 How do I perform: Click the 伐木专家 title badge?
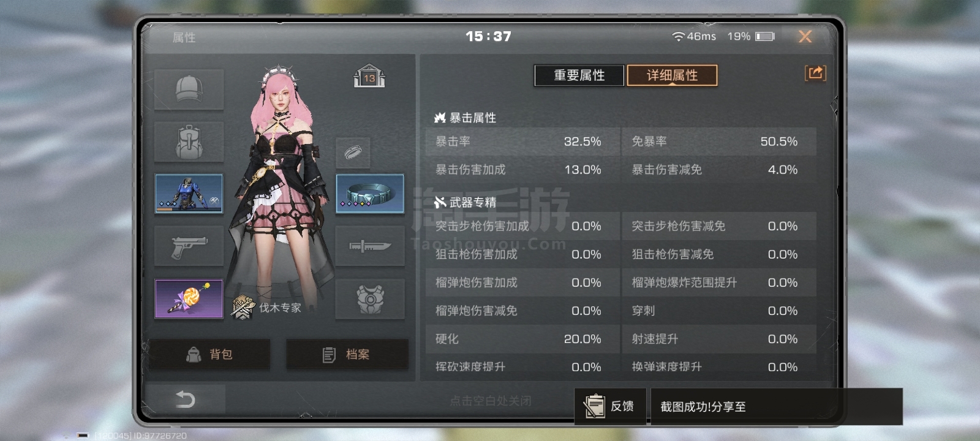[x=266, y=307]
